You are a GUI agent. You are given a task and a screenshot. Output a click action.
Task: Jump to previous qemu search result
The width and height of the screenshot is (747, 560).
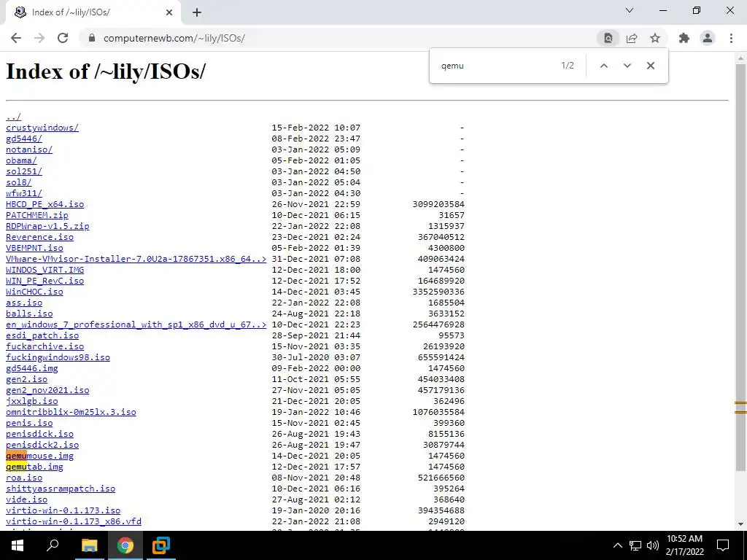click(x=603, y=66)
